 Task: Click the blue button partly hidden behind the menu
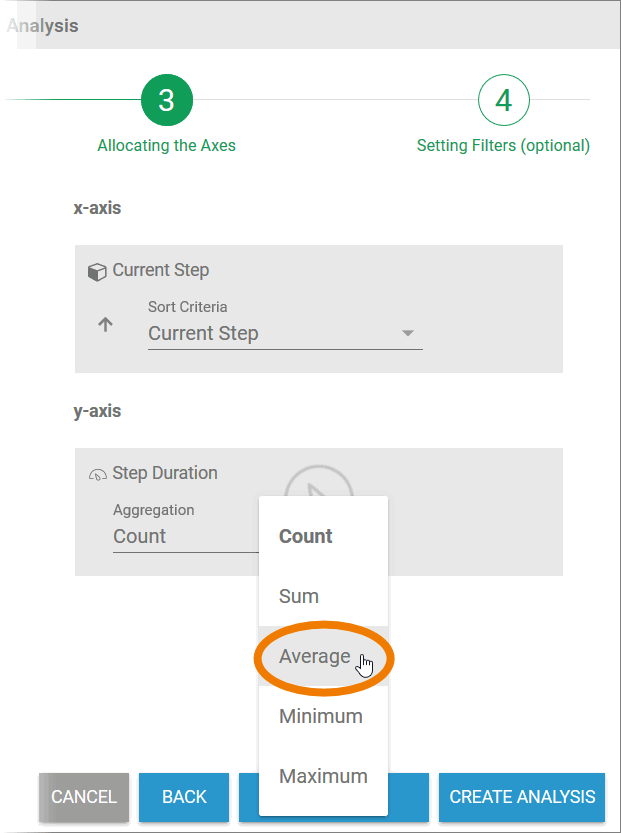click(x=408, y=797)
